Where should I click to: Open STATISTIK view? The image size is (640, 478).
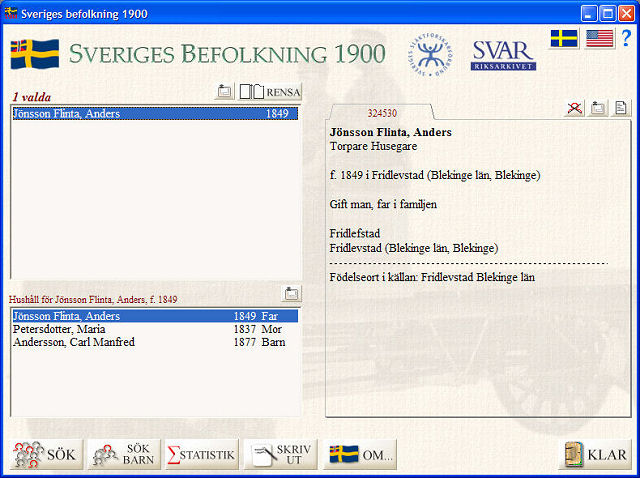(x=202, y=454)
